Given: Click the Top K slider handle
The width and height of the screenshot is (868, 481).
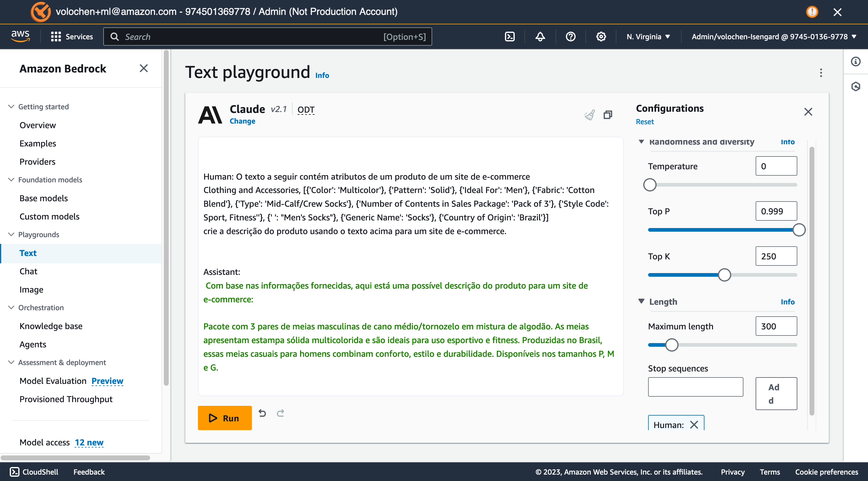Looking at the screenshot, I should (x=724, y=275).
